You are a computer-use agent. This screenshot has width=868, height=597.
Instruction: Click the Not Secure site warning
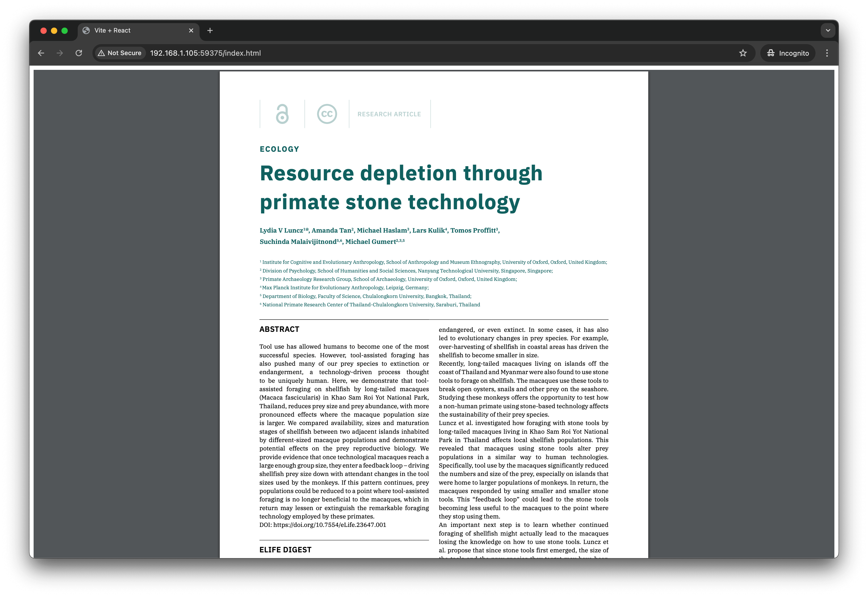coord(120,53)
